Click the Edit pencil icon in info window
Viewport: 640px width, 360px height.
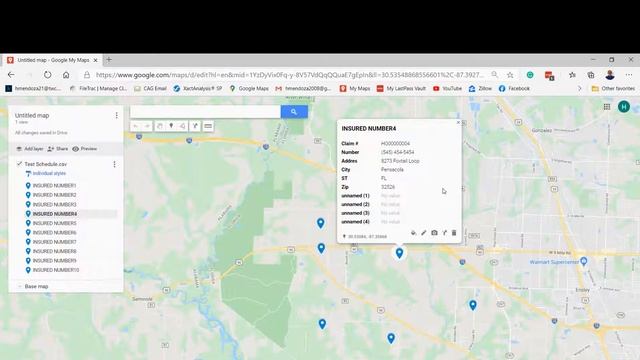pyautogui.click(x=424, y=233)
